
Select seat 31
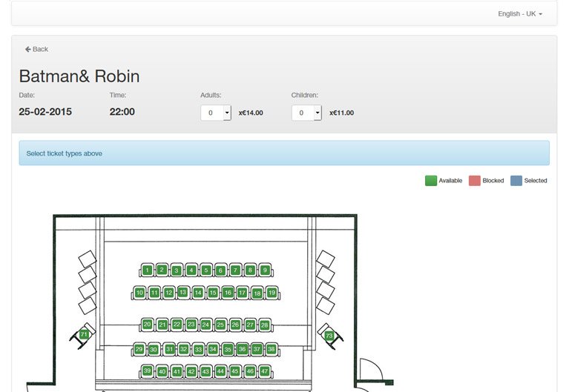[170, 349]
